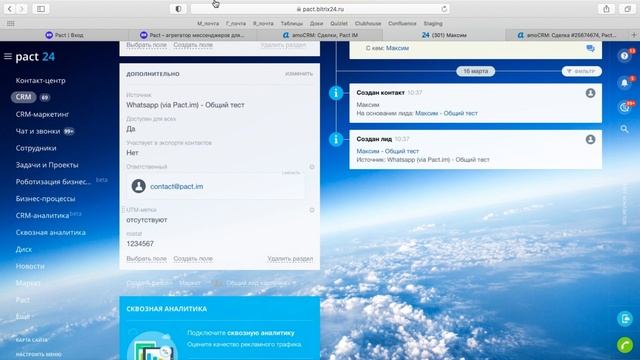Click user avatar on Создан контакт card
Viewport: 640px width, 360px height.
point(590,93)
